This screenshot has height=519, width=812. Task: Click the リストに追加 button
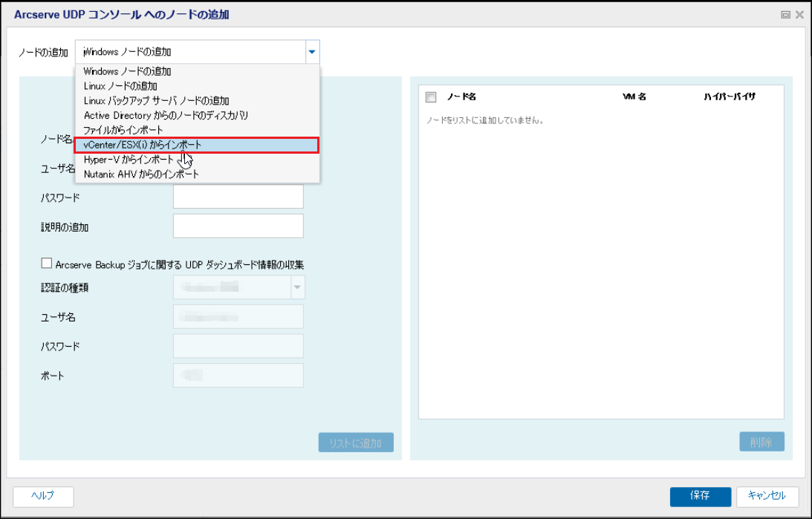click(x=356, y=443)
